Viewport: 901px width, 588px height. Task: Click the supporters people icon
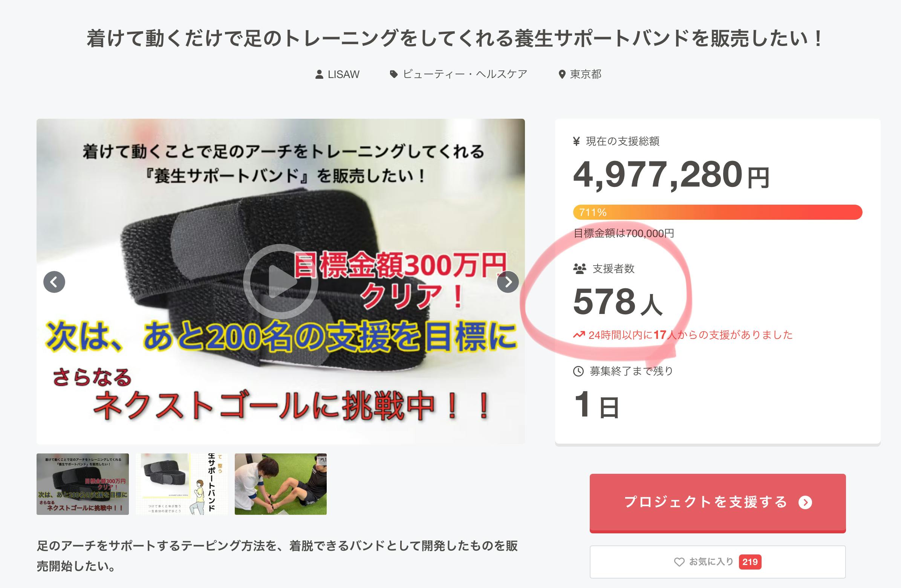580,269
